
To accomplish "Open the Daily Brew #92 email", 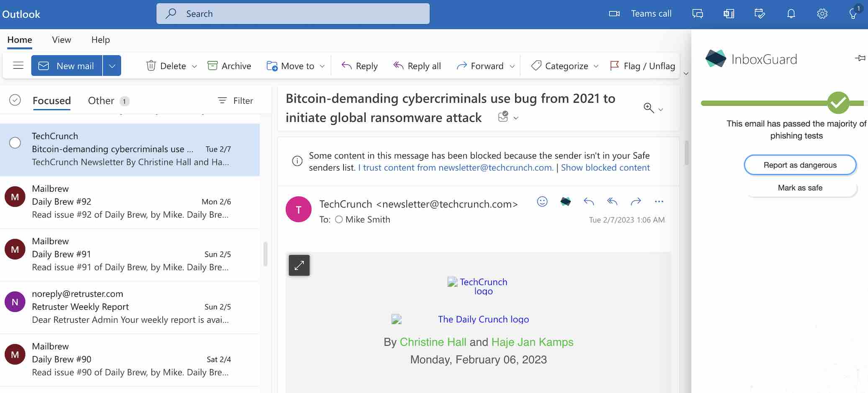I will [130, 202].
